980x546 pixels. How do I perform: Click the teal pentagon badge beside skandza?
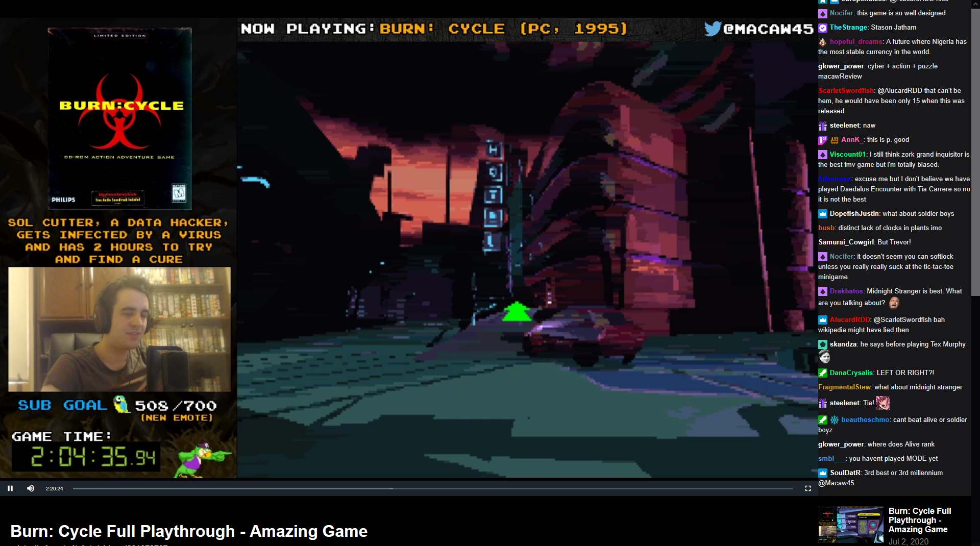[x=823, y=344]
